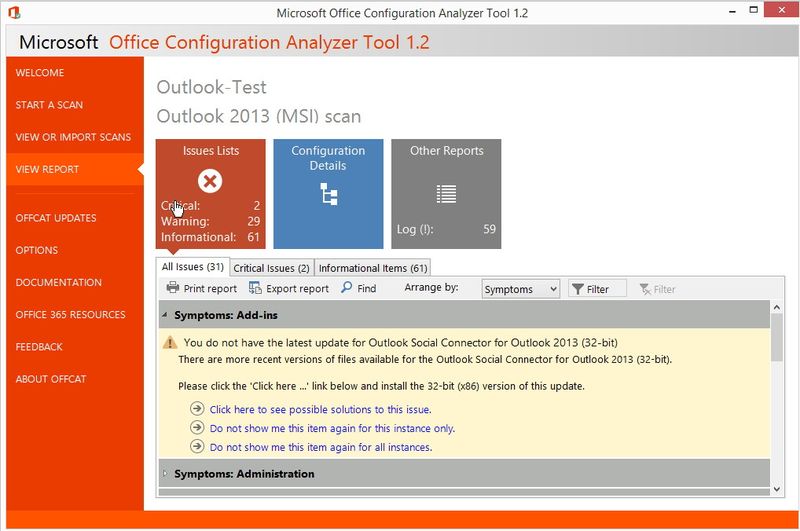Click the 'Other Reports' tile title
Image resolution: width=800 pixels, height=531 pixels.
coord(446,151)
